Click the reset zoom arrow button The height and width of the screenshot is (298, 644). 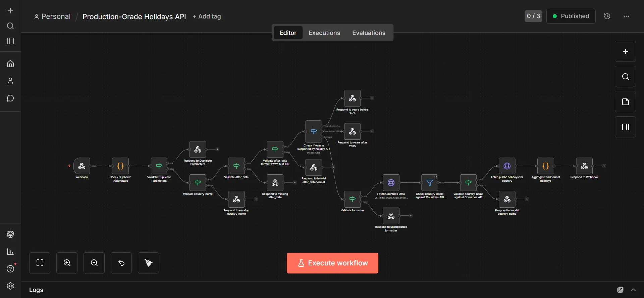click(x=121, y=263)
